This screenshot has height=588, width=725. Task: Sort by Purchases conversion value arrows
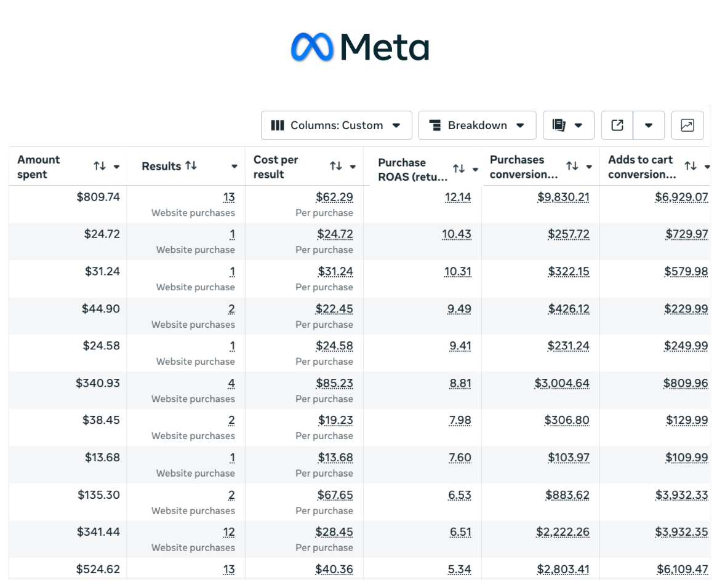(x=572, y=166)
